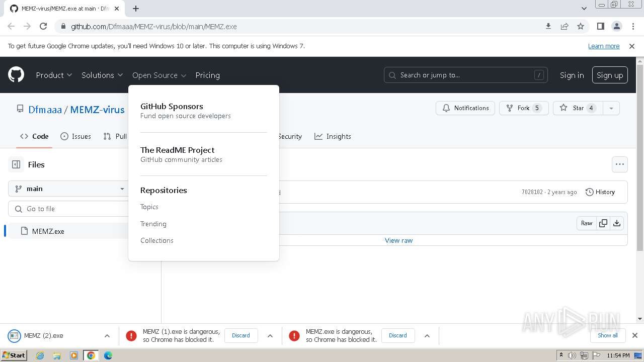The image size is (644, 362).
Task: Expand MEMZ (2).exe download options chevron
Action: click(x=107, y=335)
